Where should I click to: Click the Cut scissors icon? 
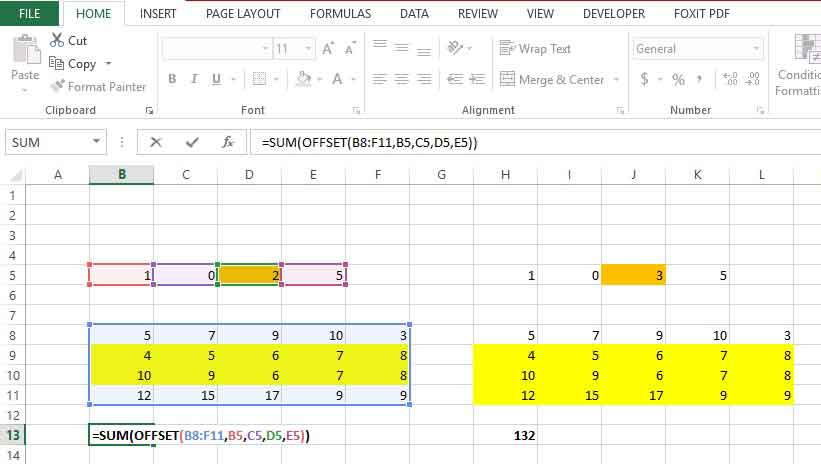[56, 41]
